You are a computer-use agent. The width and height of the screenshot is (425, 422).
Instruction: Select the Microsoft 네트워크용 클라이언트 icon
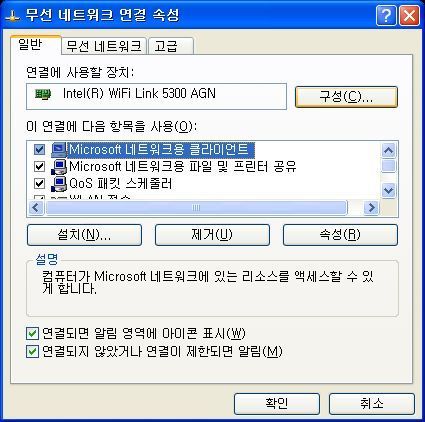point(59,149)
